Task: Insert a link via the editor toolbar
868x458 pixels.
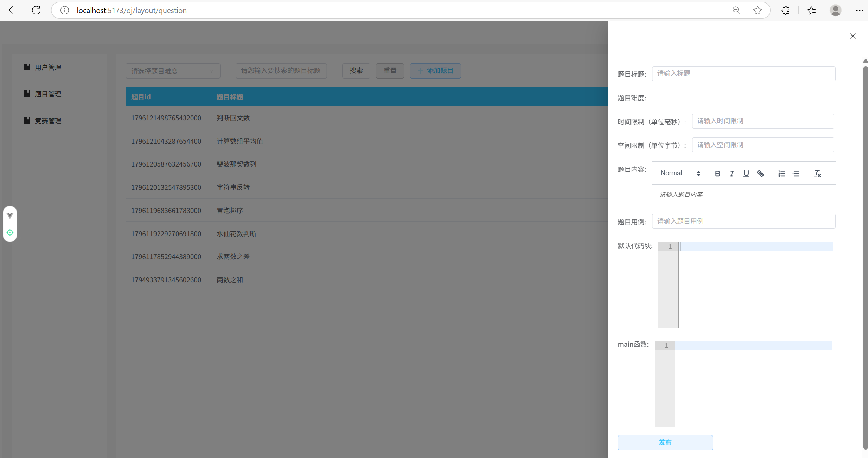Action: [760, 174]
